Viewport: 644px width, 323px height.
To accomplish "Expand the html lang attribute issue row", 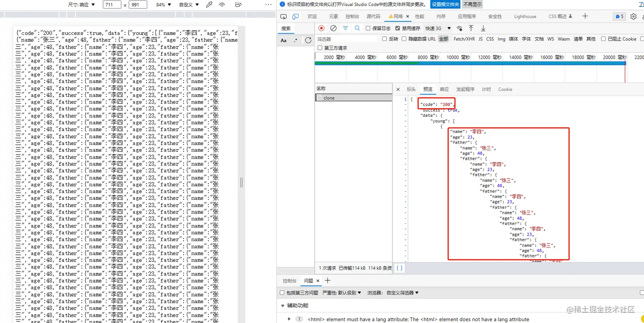I will click(290, 319).
